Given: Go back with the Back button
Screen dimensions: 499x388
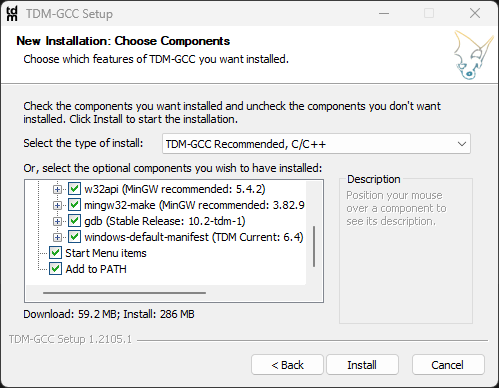Looking at the screenshot, I should [287, 365].
